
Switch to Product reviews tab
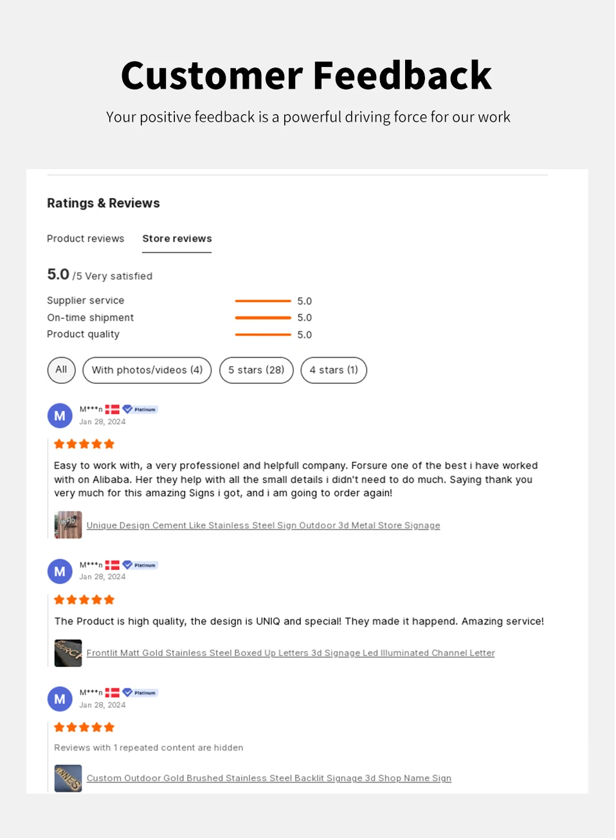[x=86, y=239]
